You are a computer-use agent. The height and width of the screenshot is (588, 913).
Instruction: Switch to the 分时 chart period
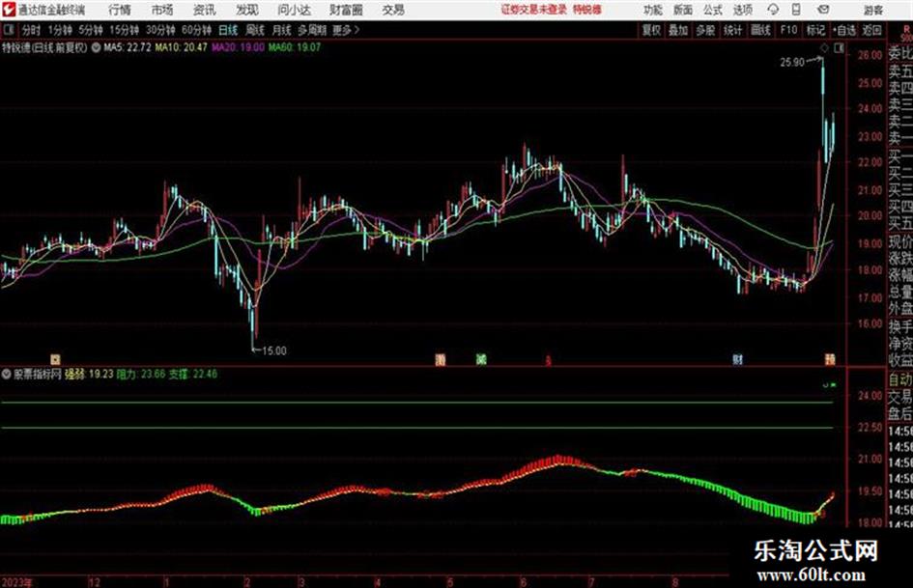click(x=32, y=30)
